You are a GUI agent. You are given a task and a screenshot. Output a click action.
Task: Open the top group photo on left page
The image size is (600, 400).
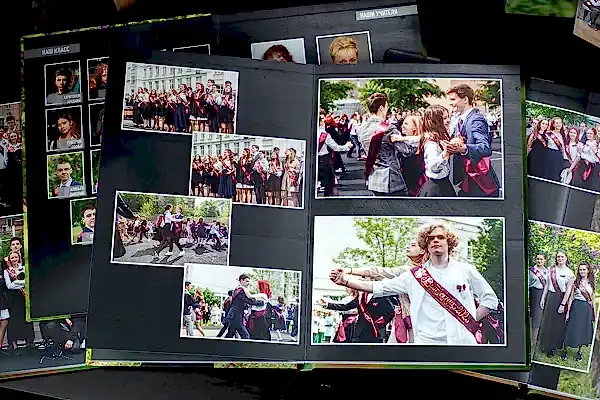(x=180, y=98)
